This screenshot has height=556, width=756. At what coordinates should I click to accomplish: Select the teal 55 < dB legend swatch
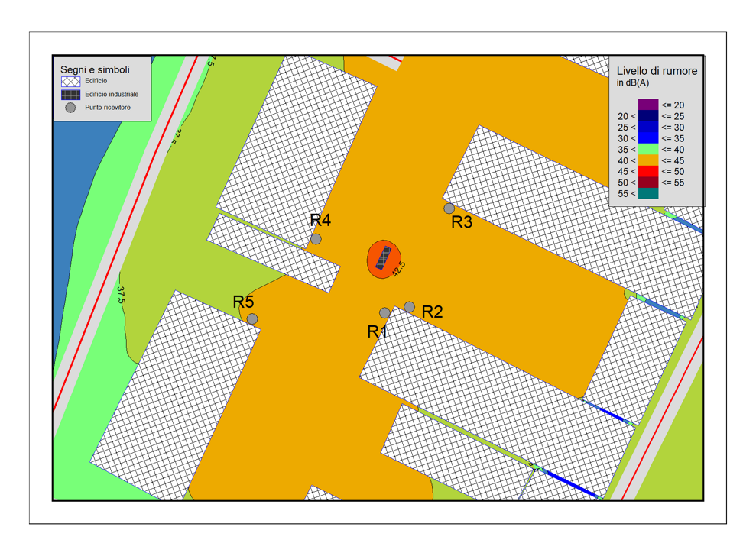[648, 194]
